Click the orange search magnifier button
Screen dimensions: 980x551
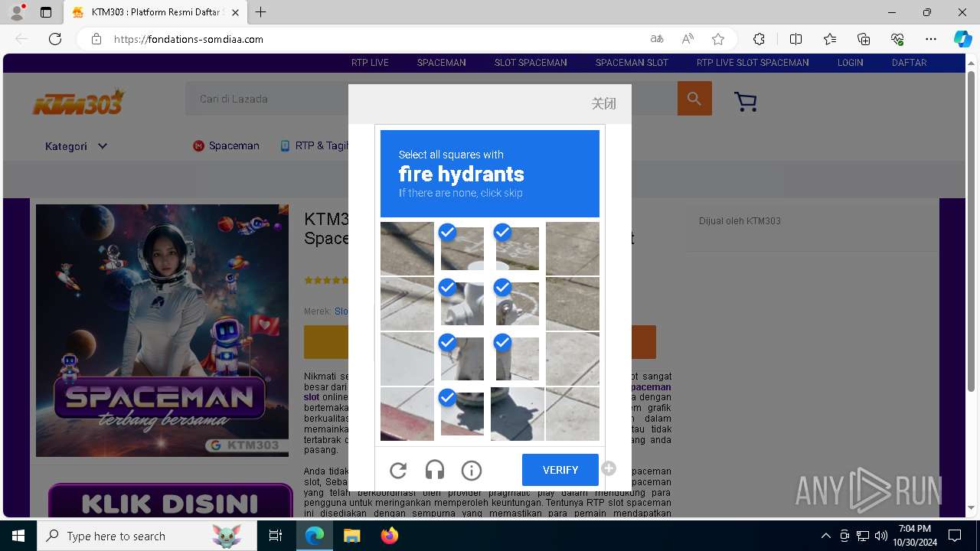694,99
